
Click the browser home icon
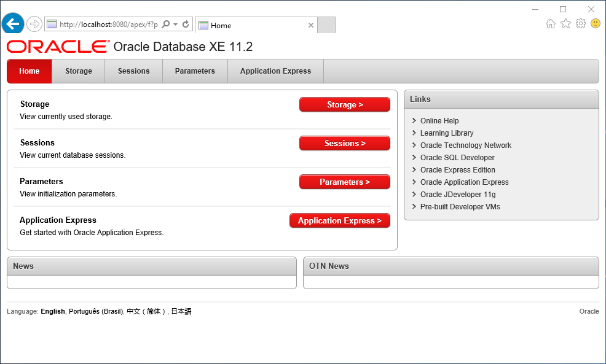click(550, 24)
